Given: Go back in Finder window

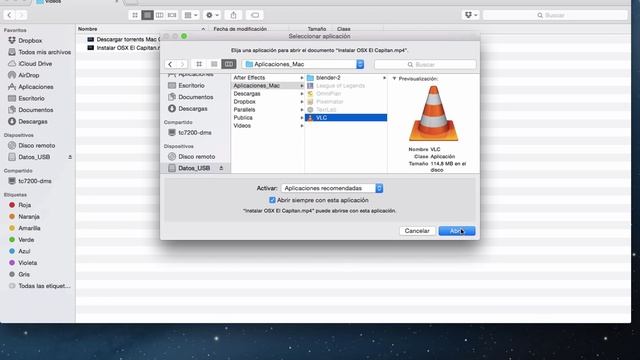Looking at the screenshot, I should point(9,15).
